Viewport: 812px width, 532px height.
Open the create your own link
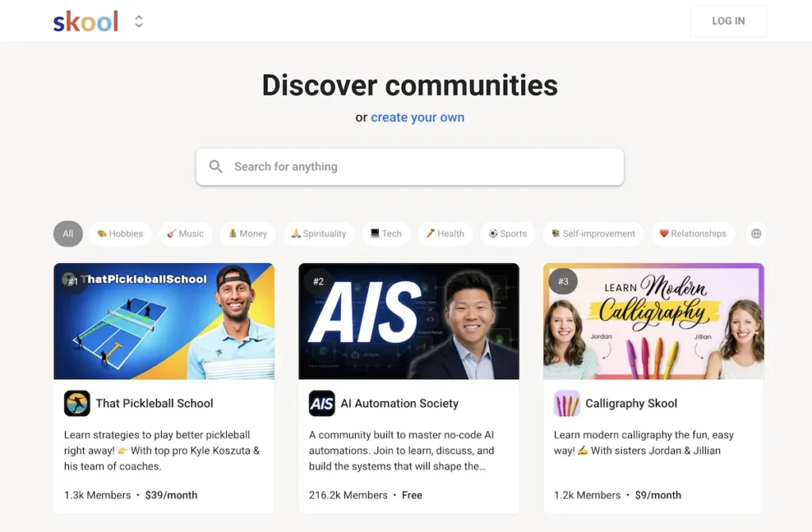pos(417,117)
